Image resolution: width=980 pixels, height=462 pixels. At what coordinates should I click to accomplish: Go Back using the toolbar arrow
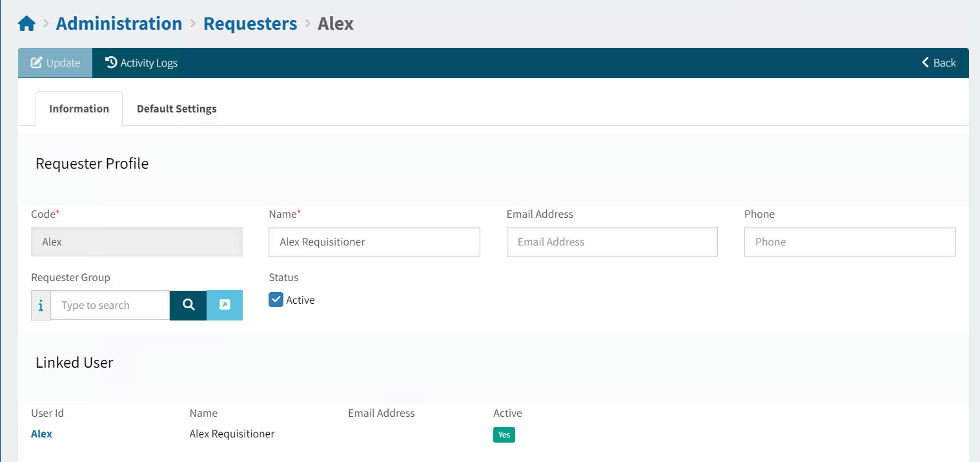[x=939, y=63]
